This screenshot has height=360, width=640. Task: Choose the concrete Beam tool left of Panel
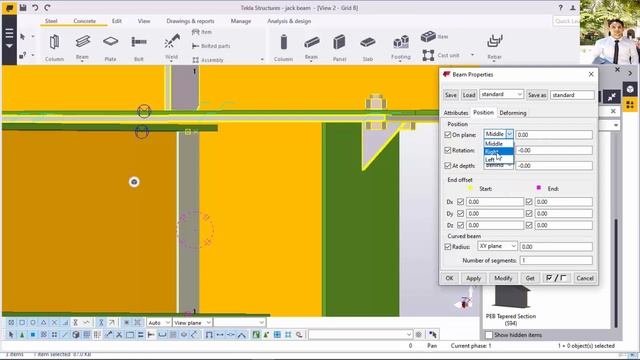(x=311, y=47)
